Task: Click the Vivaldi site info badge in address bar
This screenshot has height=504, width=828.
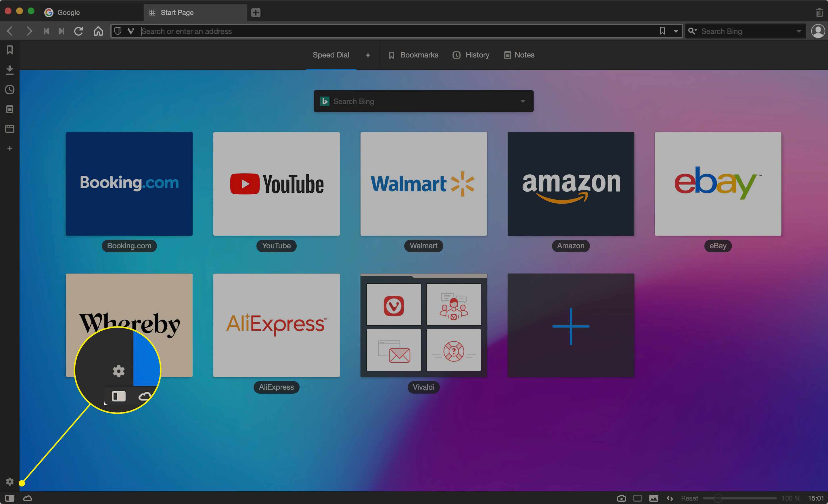Action: tap(131, 31)
